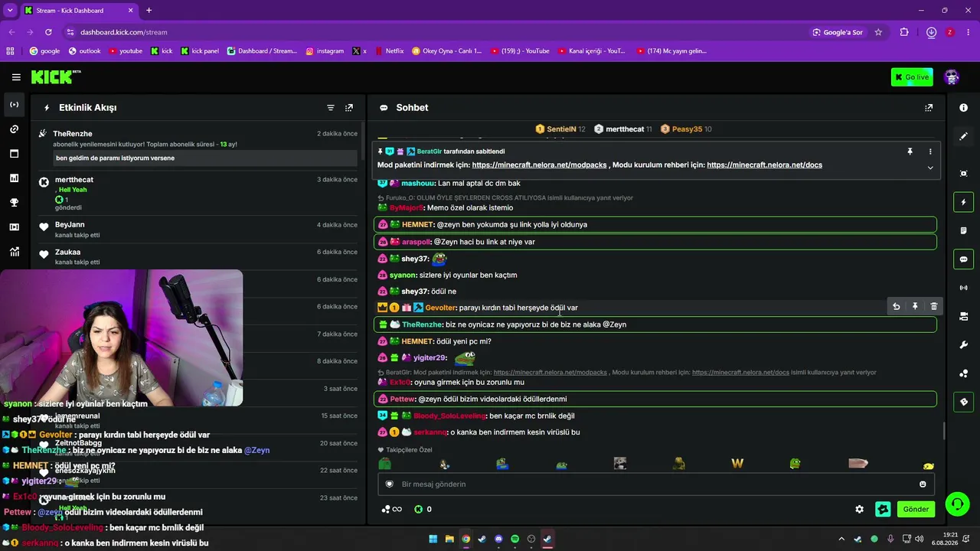This screenshot has height=551, width=980.
Task: Click the teal icon button beside Gönder
Action: pyautogui.click(x=883, y=509)
